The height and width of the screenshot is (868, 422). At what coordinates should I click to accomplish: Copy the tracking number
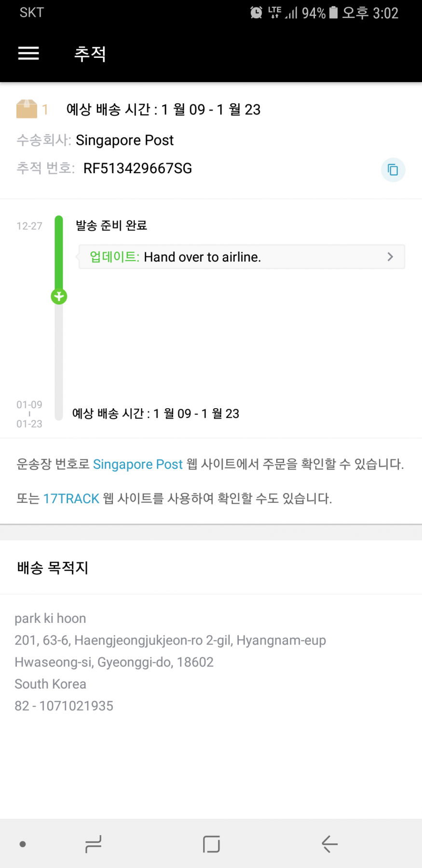[393, 170]
